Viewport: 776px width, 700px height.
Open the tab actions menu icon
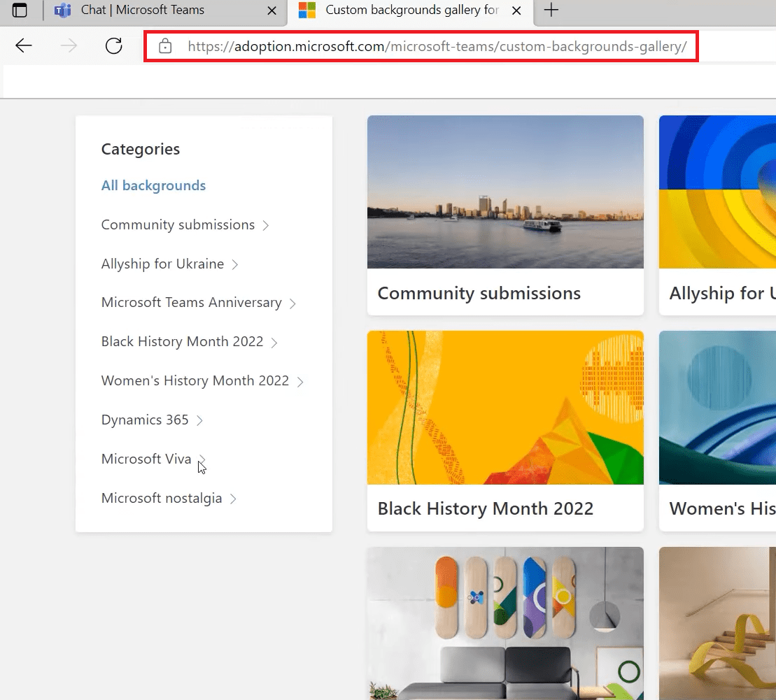pyautogui.click(x=20, y=10)
